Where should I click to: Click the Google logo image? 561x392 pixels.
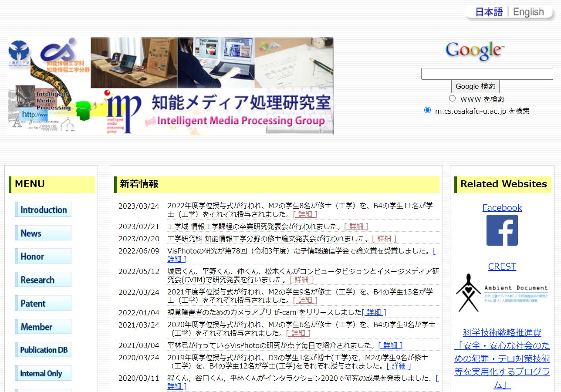(x=475, y=51)
